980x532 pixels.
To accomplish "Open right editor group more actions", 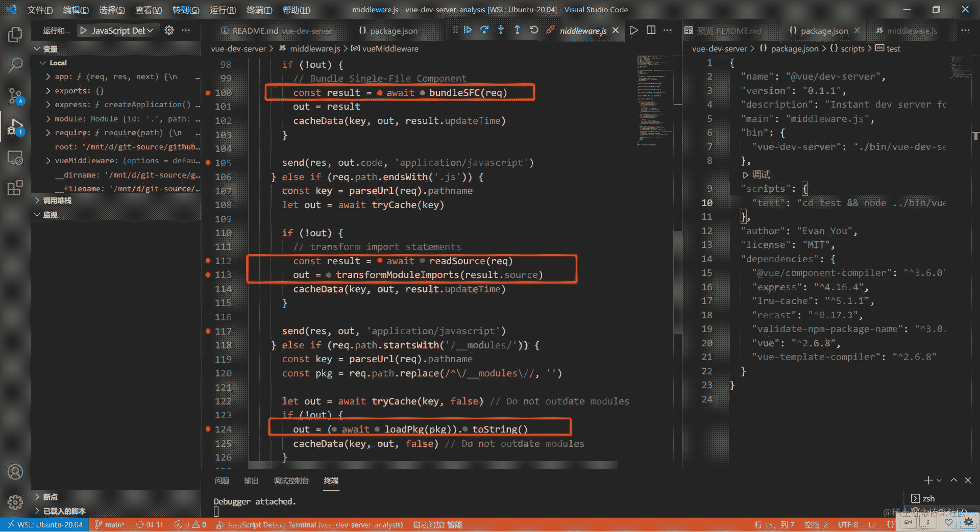I will pos(965,30).
